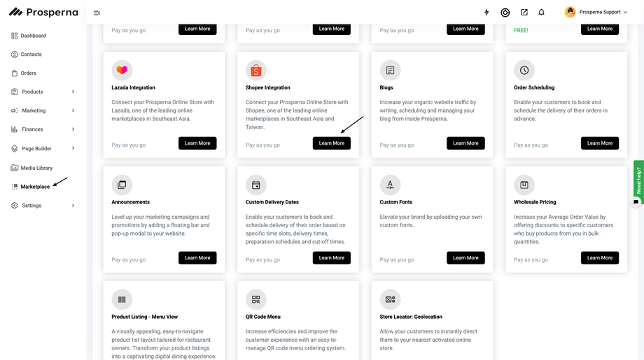
Task: Click the lightning bolt icon in header
Action: tap(487, 13)
